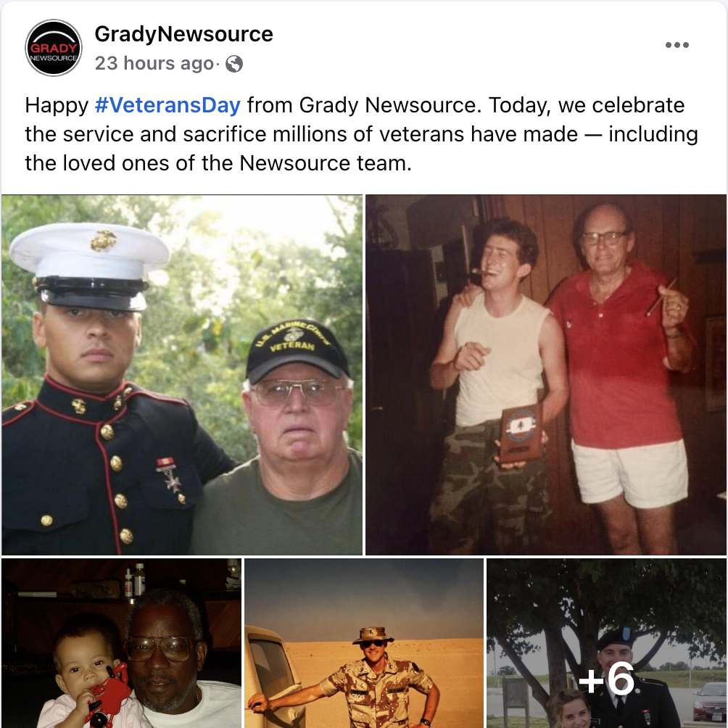Screen dimensions: 728x728
Task: Click the public globe privacy icon
Action: (x=234, y=64)
